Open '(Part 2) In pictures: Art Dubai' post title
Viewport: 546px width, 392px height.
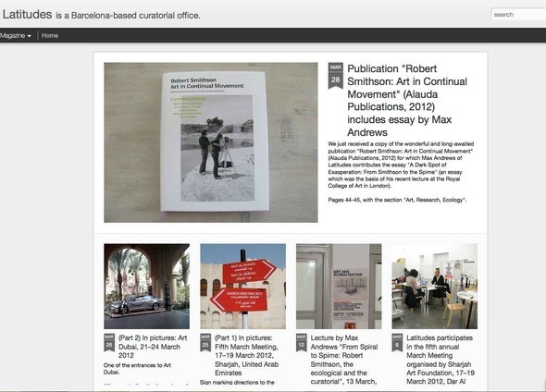click(x=153, y=347)
